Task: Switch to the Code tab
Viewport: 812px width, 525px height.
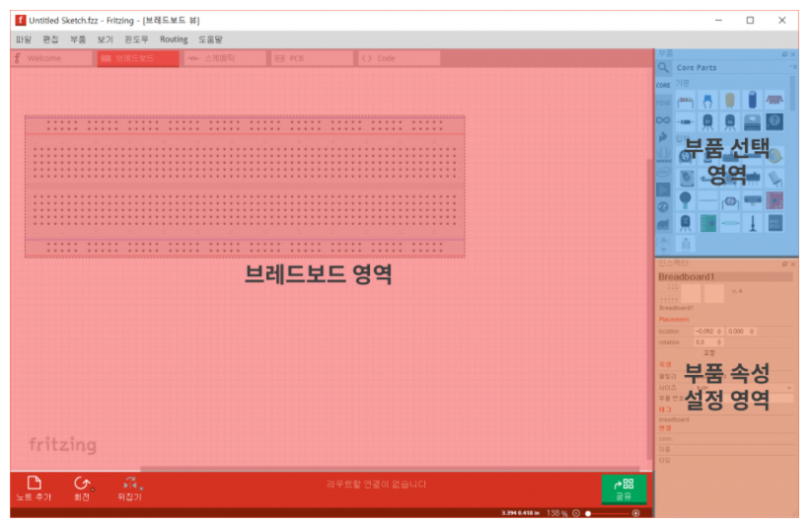Action: coord(399,58)
